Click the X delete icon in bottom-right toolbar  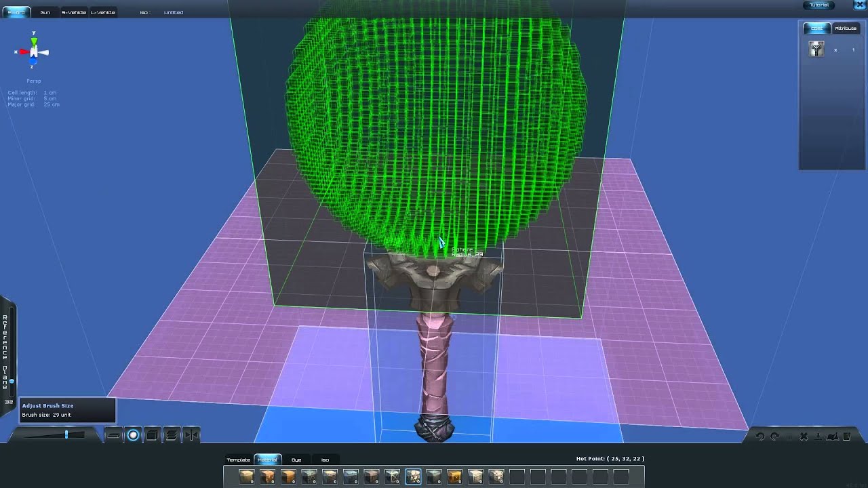[x=804, y=436]
